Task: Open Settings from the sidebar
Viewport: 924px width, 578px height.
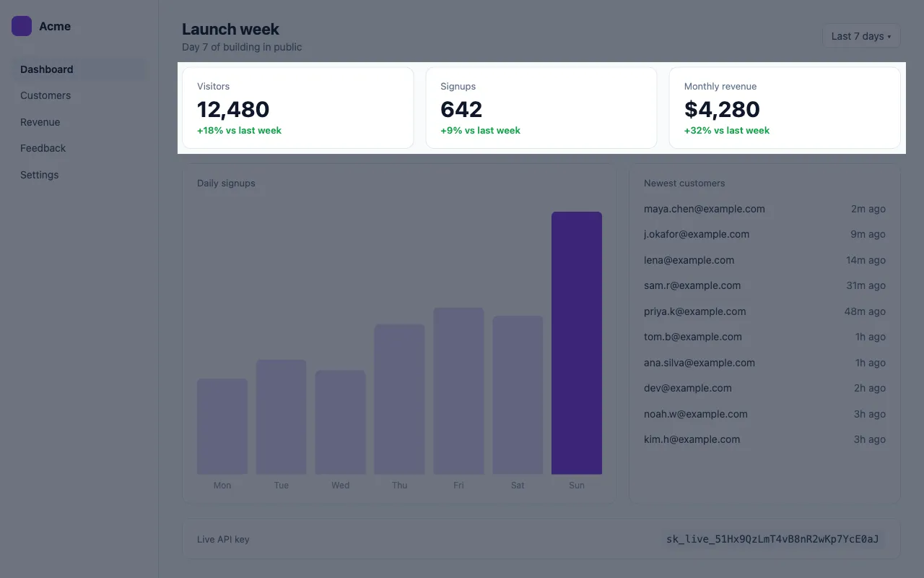Action: pos(79,175)
